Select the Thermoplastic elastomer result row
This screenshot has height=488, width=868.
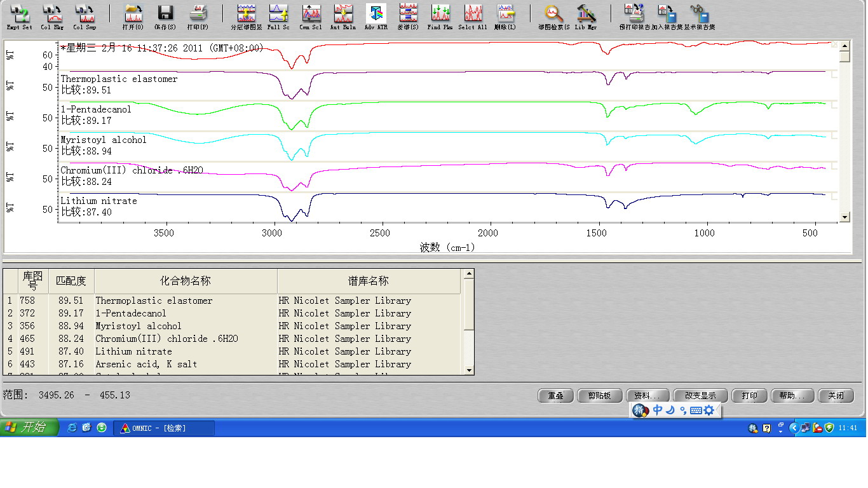click(x=154, y=301)
